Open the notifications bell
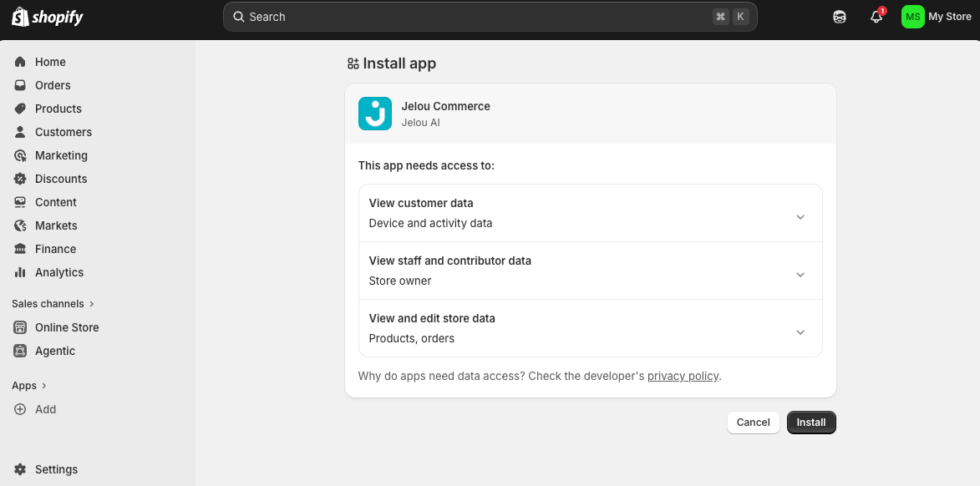980x486 pixels. 876,17
